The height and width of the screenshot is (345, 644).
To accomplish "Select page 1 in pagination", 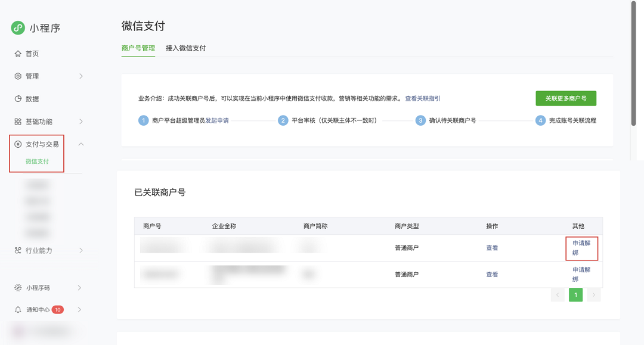I will 575,295.
